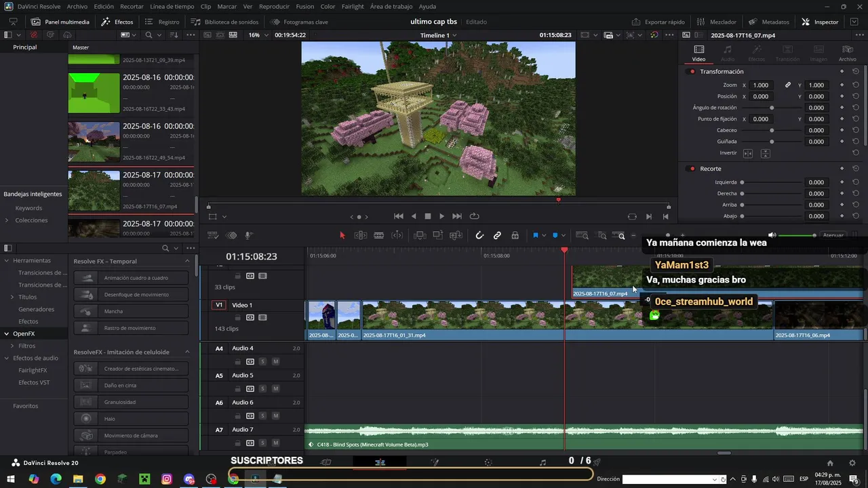
Task: Expand the Títulos category
Action: coord(12,297)
